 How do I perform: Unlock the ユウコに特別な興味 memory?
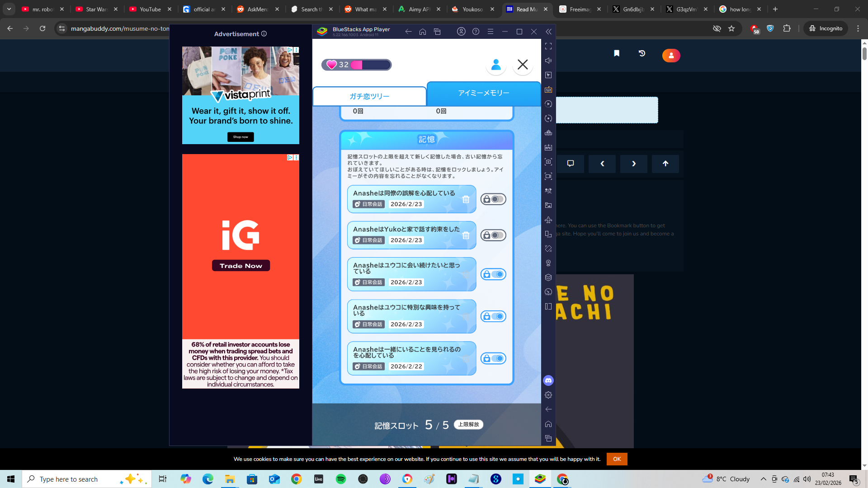coord(493,316)
